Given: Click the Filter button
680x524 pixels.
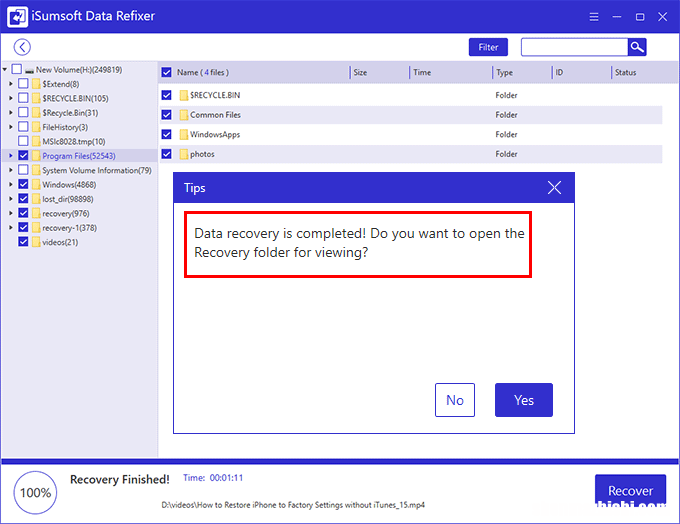Looking at the screenshot, I should coord(488,47).
